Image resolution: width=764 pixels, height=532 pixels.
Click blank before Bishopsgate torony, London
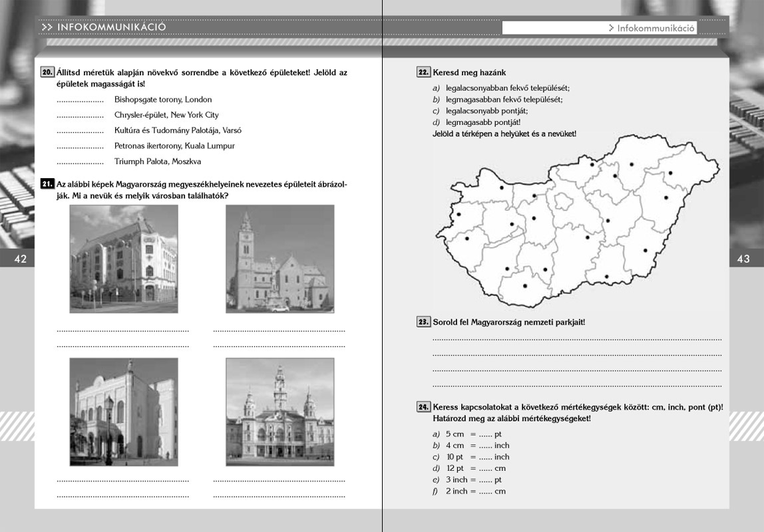pos(80,100)
